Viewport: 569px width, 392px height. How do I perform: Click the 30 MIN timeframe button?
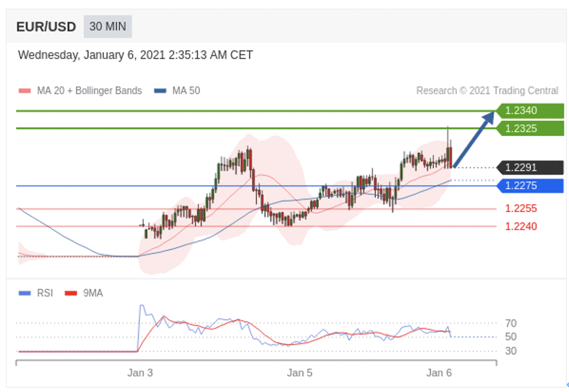click(108, 26)
